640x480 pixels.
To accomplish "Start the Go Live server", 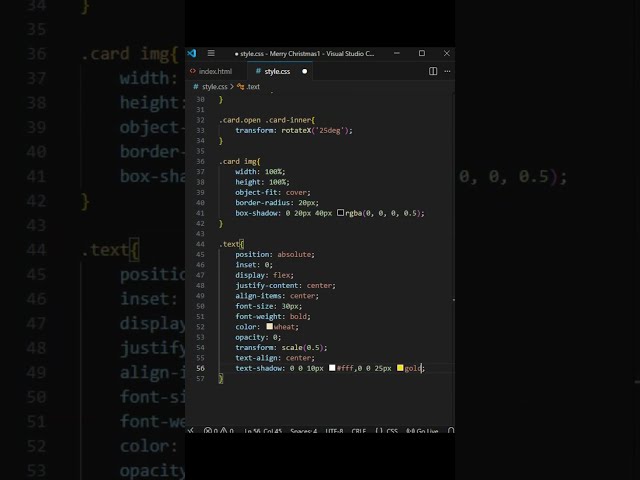I will pos(422,431).
